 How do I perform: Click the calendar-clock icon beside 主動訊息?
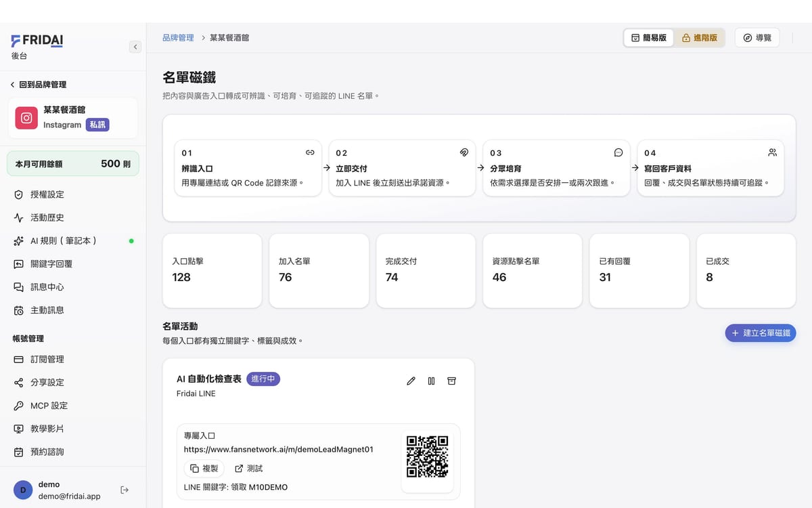[19, 310]
